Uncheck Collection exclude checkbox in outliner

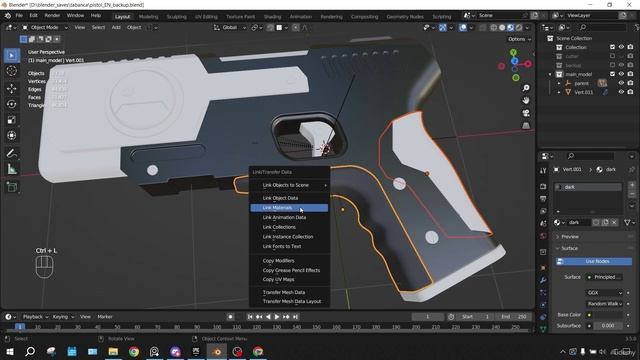click(612, 47)
